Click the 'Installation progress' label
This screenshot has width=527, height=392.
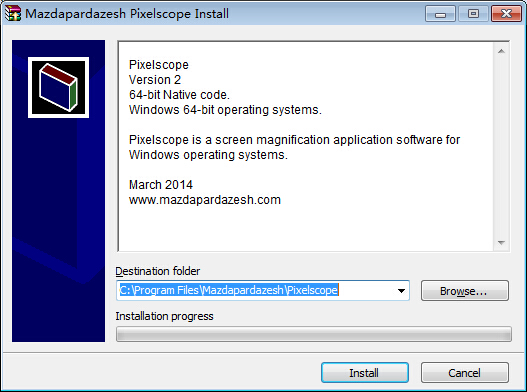pyautogui.click(x=164, y=316)
